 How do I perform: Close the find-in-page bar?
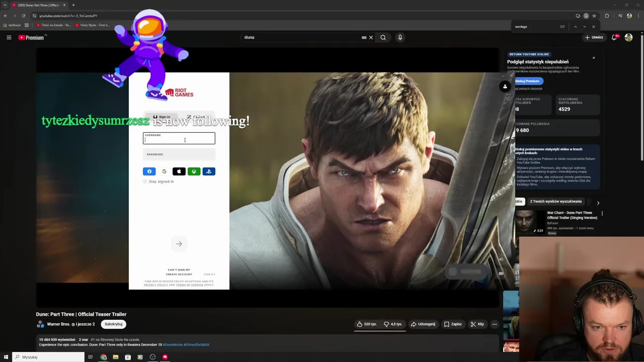(593, 27)
